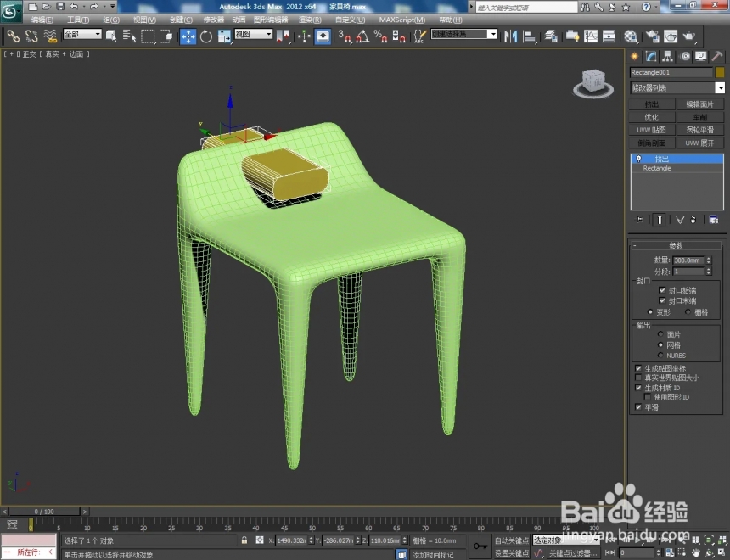The height and width of the screenshot is (560, 730).
Task: Switch to the Modify command panel tab
Action: coord(651,56)
